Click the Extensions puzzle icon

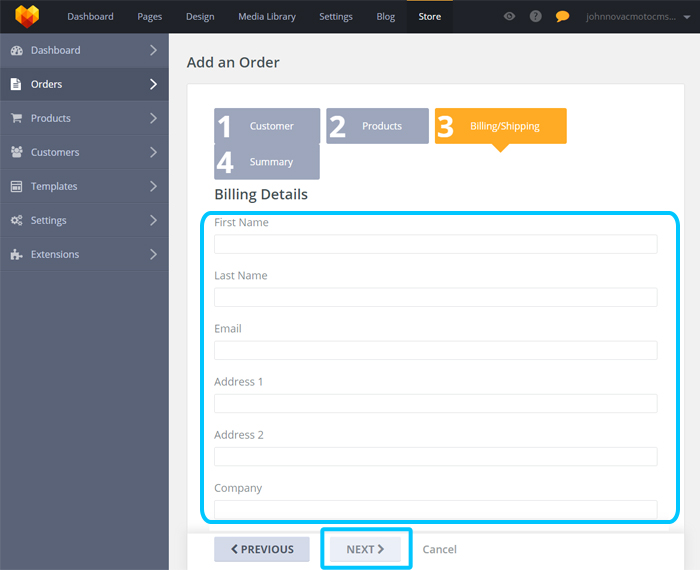click(x=17, y=254)
